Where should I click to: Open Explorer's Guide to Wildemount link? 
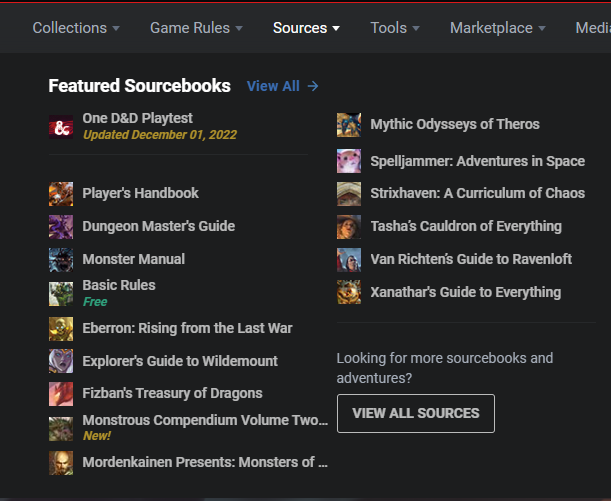click(180, 361)
